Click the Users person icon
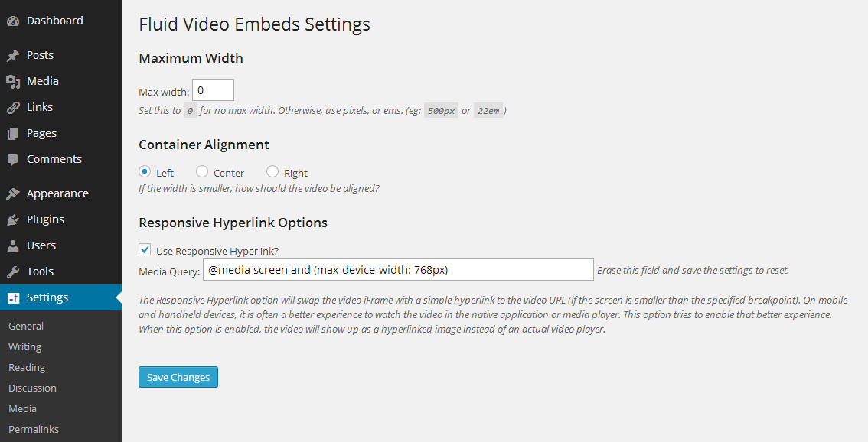 [13, 246]
